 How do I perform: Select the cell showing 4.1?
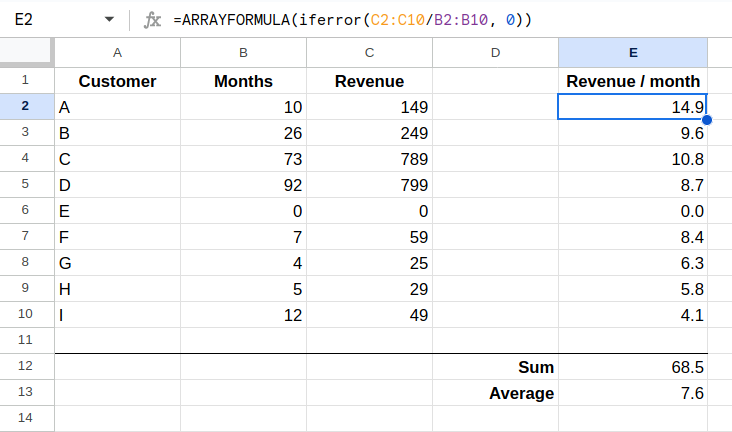point(633,315)
